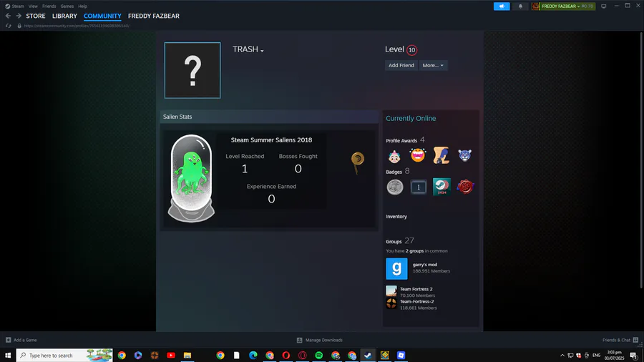Click the Type here to search box
This screenshot has width=644, height=362.
coord(64,355)
